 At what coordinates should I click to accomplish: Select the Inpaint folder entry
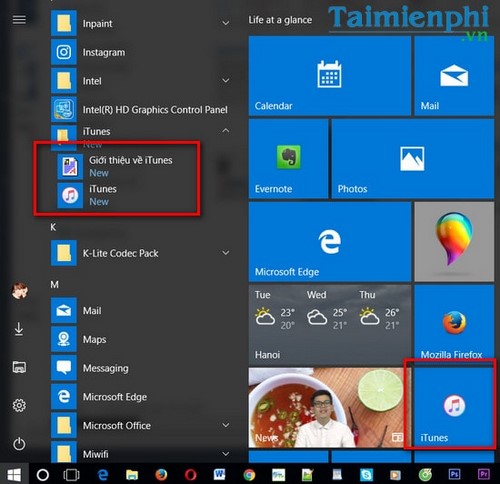click(141, 23)
